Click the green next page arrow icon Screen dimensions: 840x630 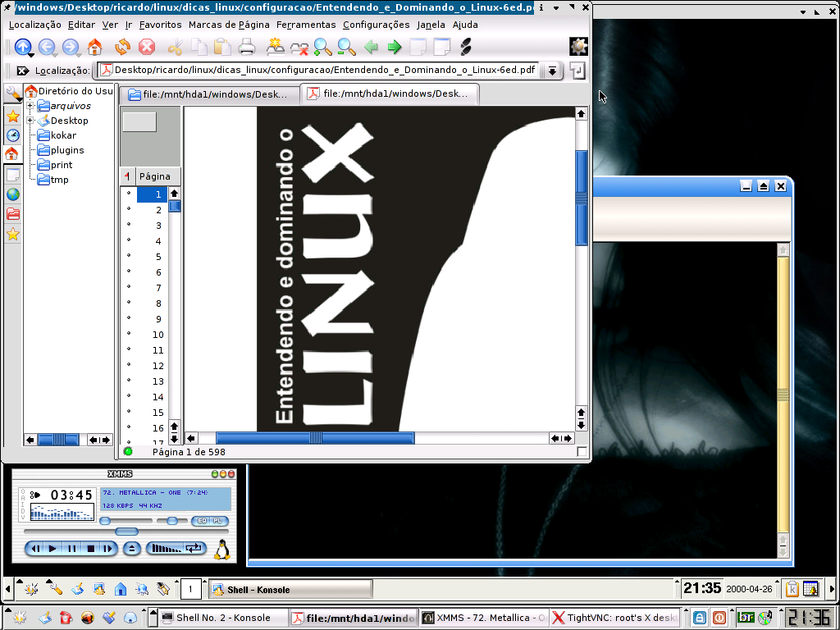coord(395,47)
